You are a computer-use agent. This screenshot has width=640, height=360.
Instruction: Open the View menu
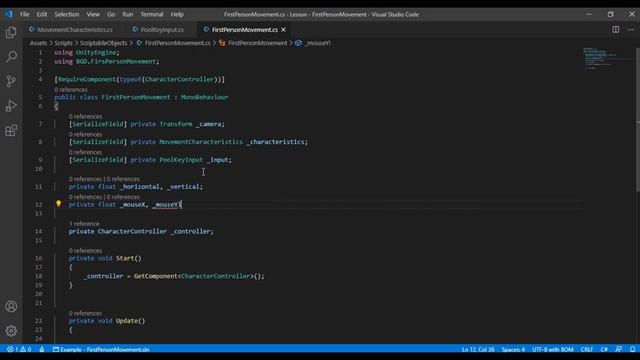tap(93, 14)
